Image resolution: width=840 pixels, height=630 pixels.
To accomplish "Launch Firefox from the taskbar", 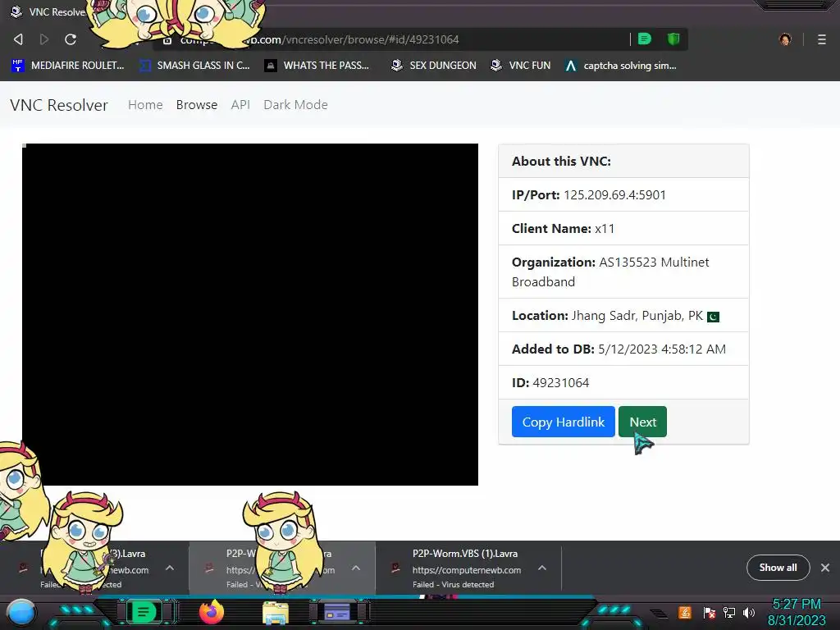I will point(211,612).
